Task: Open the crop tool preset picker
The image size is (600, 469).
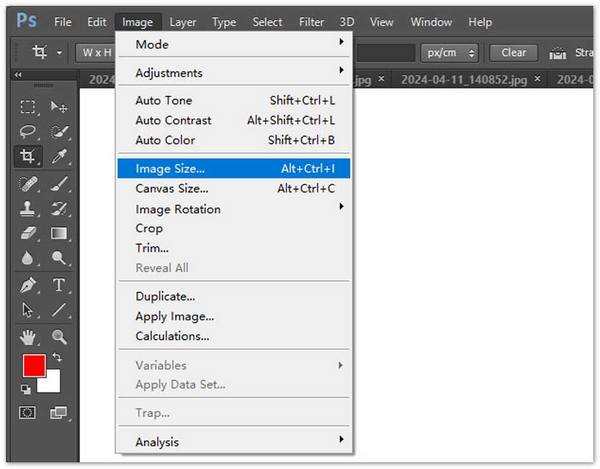Action: click(x=46, y=52)
